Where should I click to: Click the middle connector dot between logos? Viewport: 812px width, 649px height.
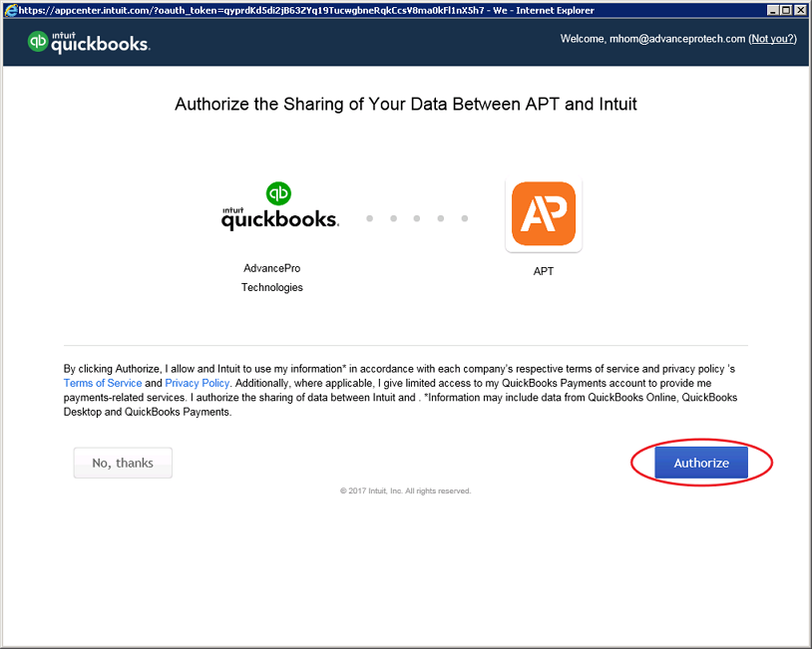[x=417, y=218]
